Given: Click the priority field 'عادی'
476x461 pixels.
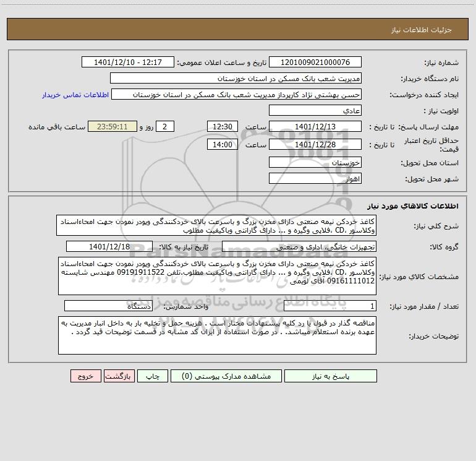Looking at the screenshot, I should (315, 110).
